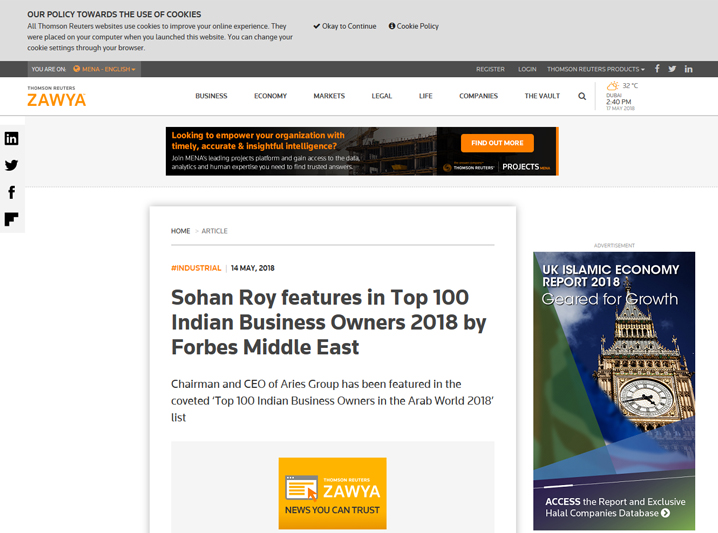Share article via left sidebar Facebook icon
The width and height of the screenshot is (718, 533).
pyautogui.click(x=11, y=192)
